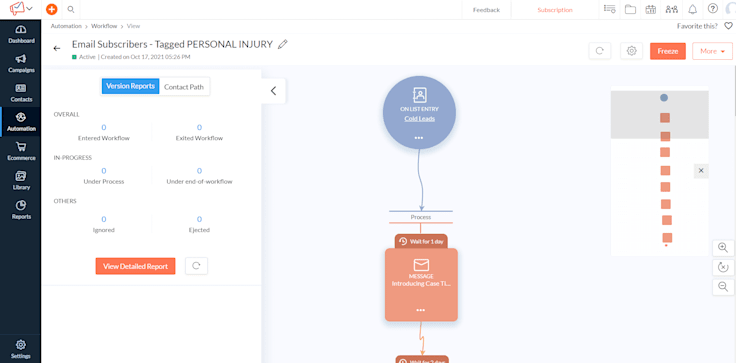Click the Ejected count
Screen dimensions: 736x363
pos(199,219)
